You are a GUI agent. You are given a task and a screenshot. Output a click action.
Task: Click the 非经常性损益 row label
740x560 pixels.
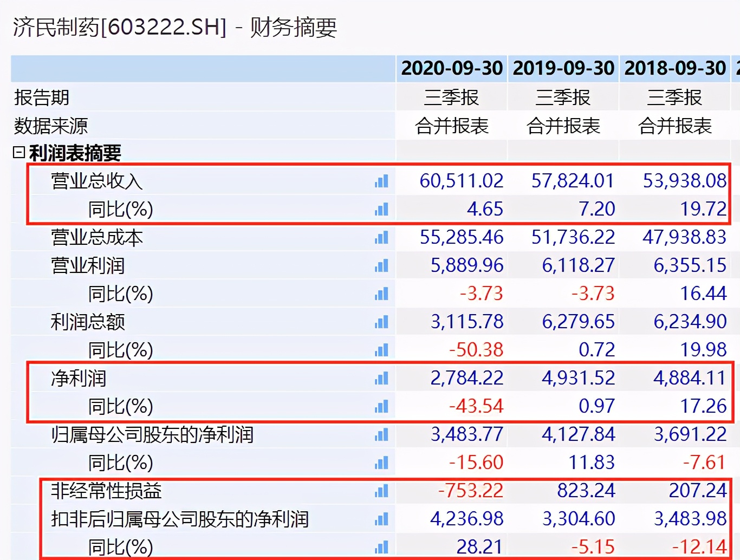(x=106, y=491)
